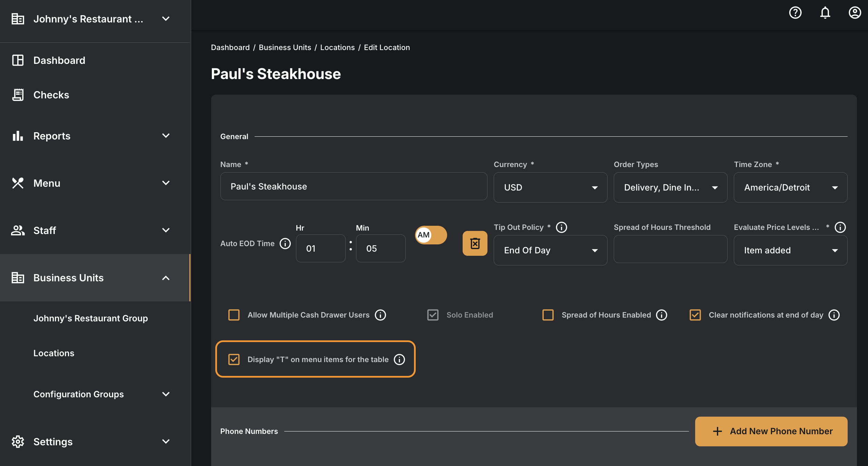Uncheck Clear notifications at end of day
868x466 pixels.
695,315
